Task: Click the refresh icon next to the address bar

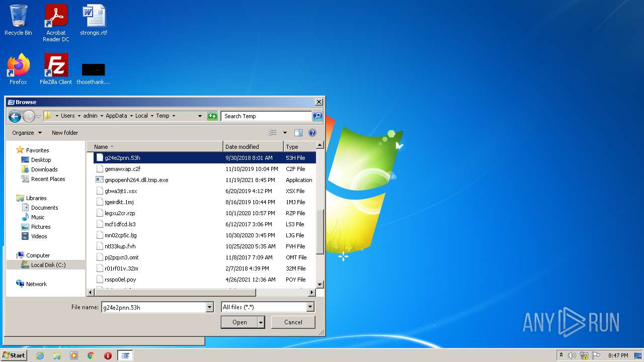Action: pyautogui.click(x=212, y=116)
